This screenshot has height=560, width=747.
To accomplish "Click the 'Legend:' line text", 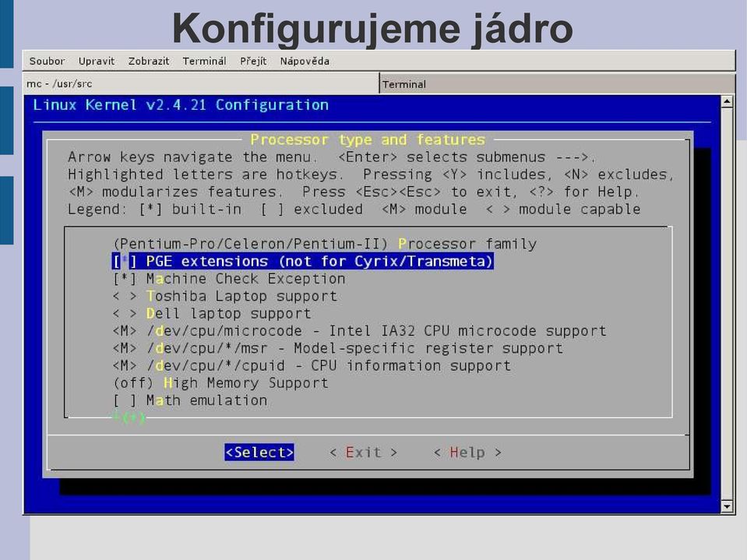I will point(354,209).
